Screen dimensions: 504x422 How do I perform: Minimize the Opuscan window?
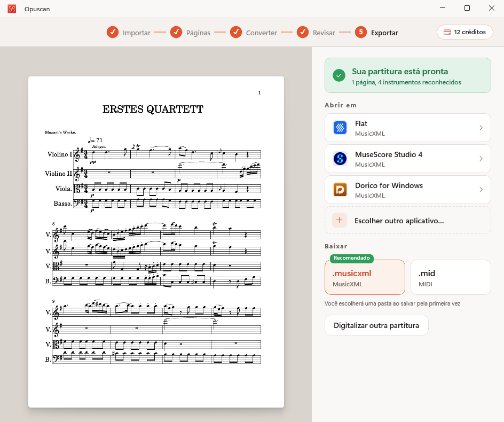point(443,8)
